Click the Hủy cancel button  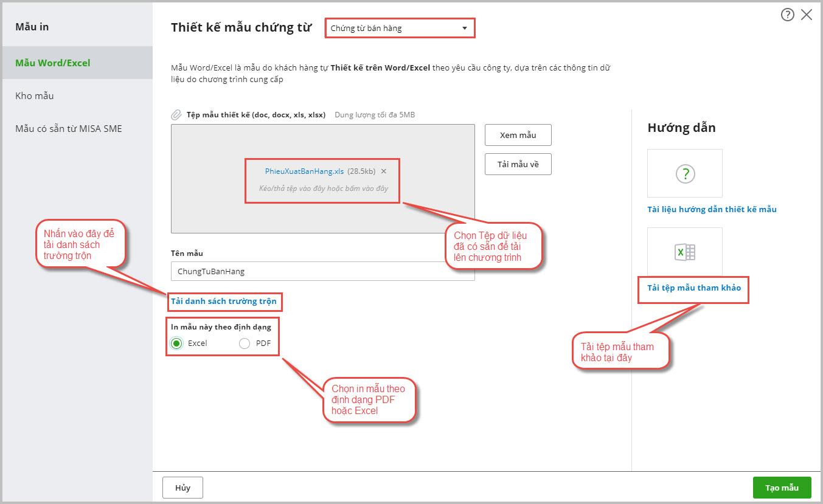pos(182,488)
